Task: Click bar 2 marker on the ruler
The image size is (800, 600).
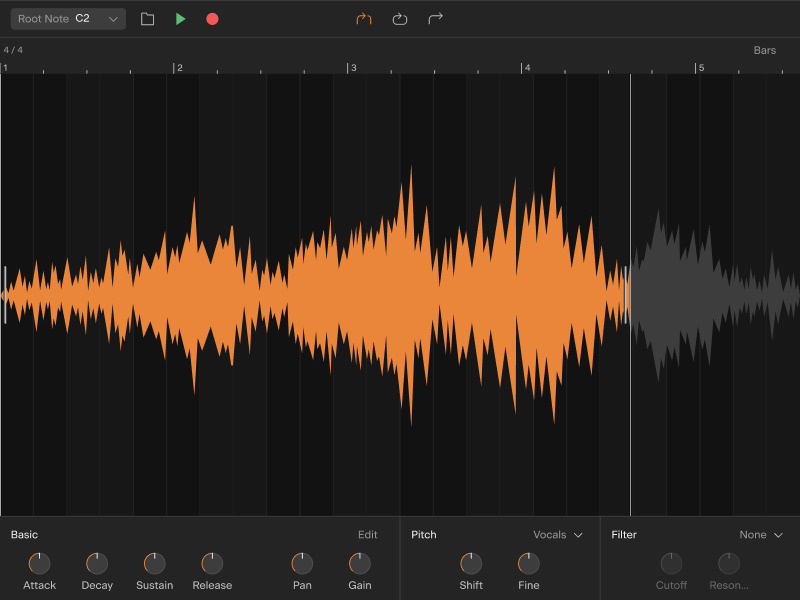Action: click(178, 68)
